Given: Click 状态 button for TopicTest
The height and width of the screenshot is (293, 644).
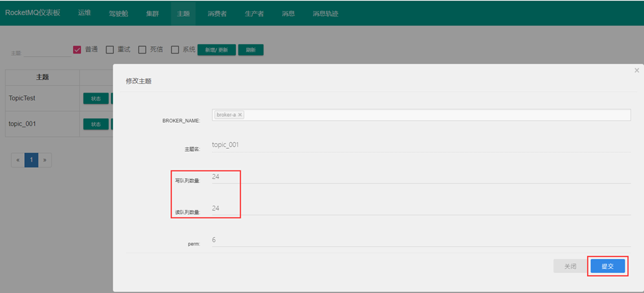Looking at the screenshot, I should [96, 99].
